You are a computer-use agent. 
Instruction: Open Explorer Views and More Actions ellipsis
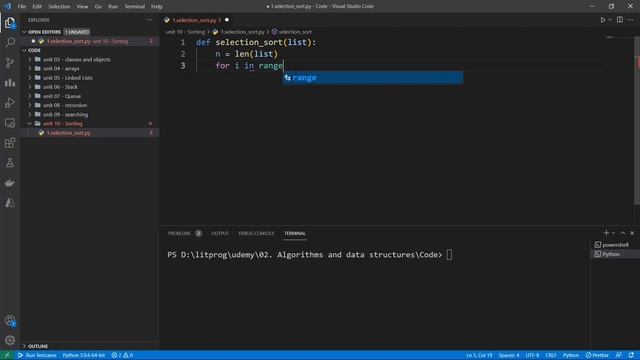pos(149,20)
